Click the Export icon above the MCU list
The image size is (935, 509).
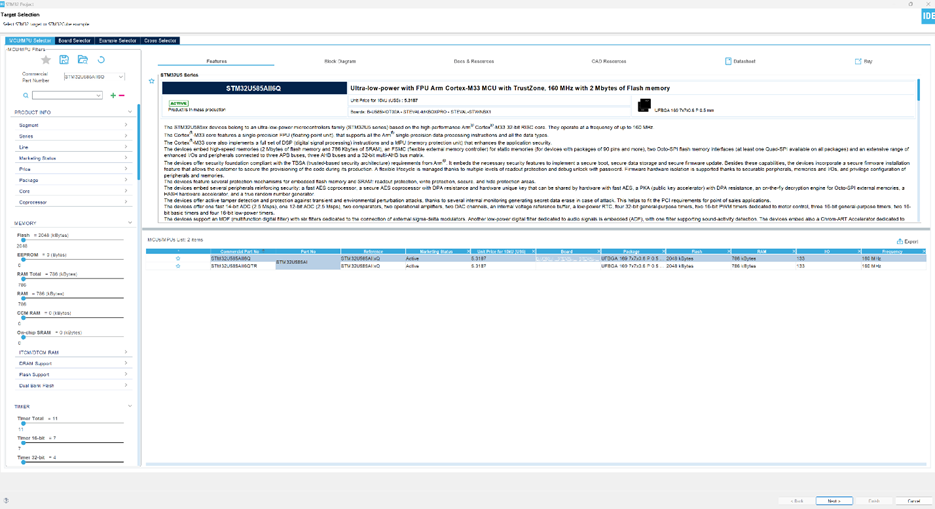coord(900,241)
